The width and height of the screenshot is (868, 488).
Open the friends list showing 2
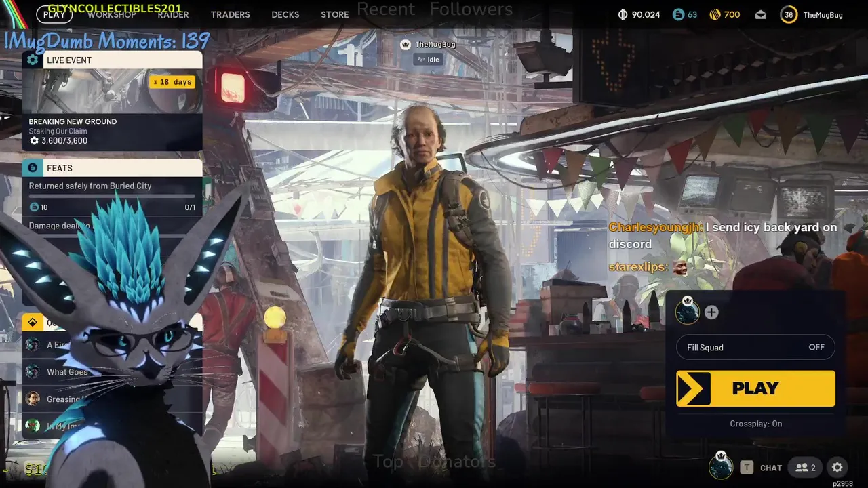(x=806, y=468)
